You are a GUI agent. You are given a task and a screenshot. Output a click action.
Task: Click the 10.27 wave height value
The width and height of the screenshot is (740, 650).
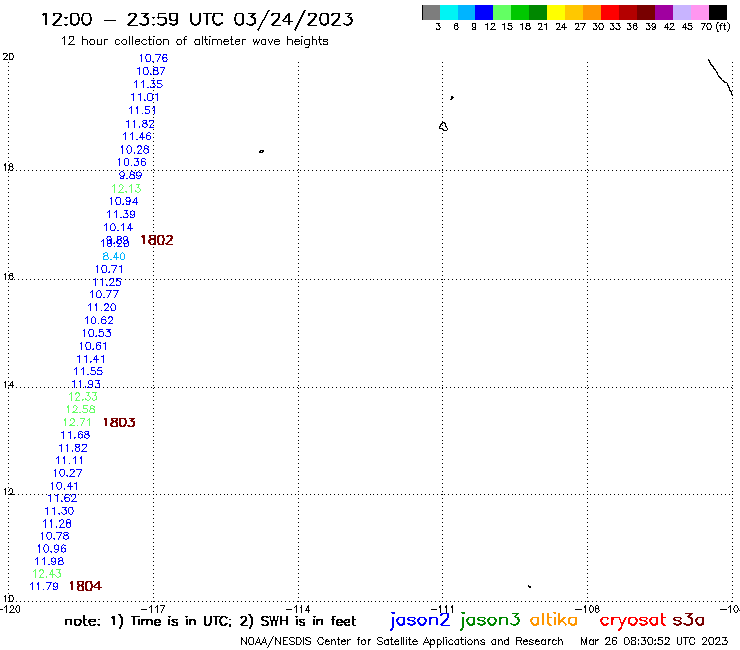click(67, 473)
